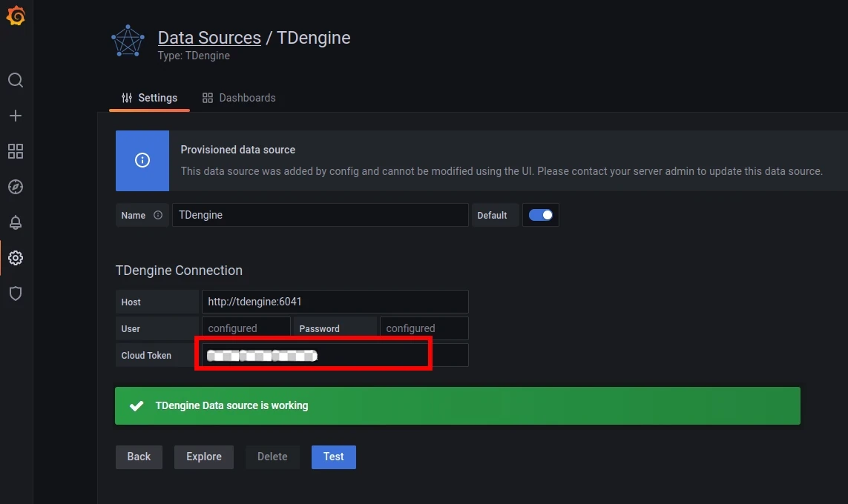
Task: Click the Create plus icon
Action: [16, 116]
